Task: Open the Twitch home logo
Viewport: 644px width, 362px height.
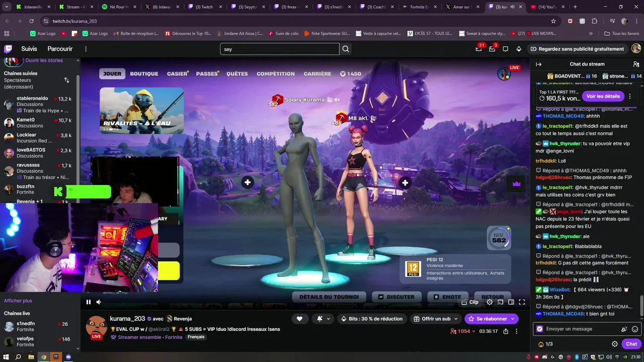Action: (8, 49)
